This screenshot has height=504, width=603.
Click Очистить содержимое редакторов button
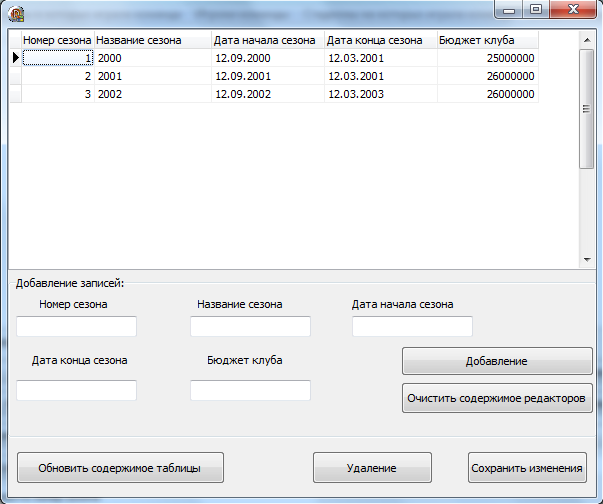(497, 398)
